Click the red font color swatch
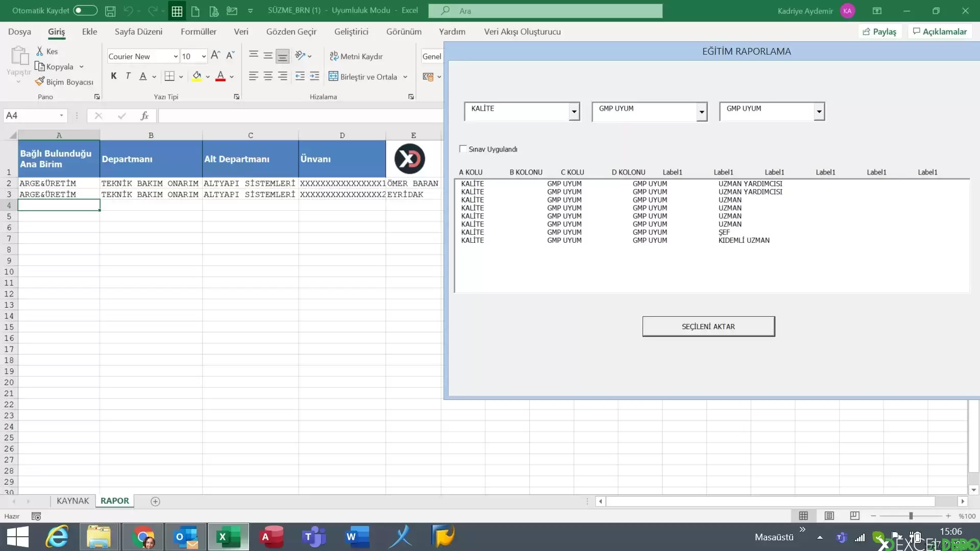The height and width of the screenshot is (551, 980). [x=220, y=77]
